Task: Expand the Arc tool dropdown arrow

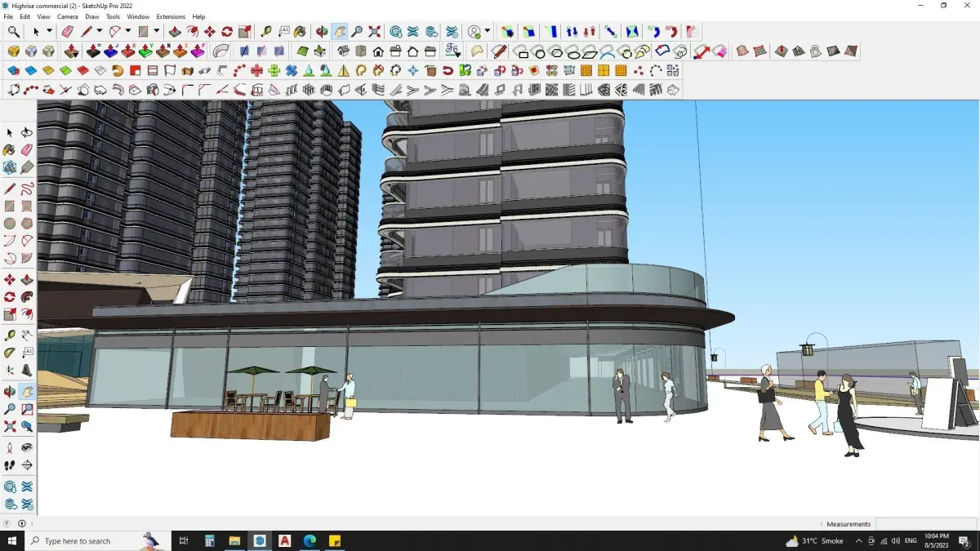Action: (x=128, y=31)
